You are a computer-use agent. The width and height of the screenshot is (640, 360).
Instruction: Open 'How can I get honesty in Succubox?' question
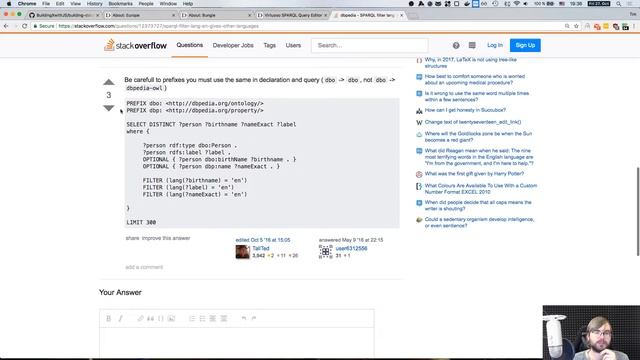[465, 110]
